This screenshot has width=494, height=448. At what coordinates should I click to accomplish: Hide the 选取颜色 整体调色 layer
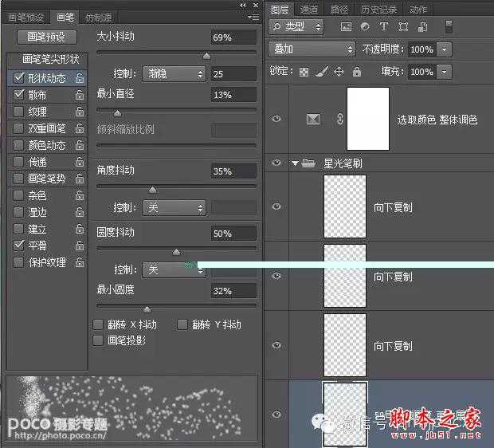276,119
